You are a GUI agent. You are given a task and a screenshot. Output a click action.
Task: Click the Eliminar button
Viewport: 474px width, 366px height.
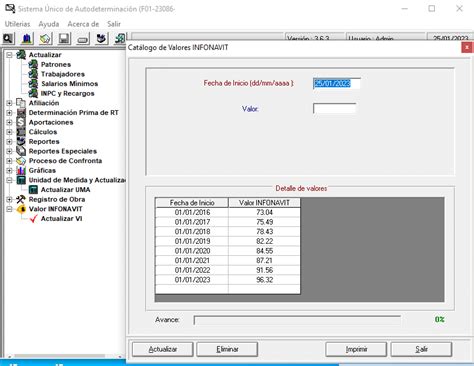click(x=227, y=349)
